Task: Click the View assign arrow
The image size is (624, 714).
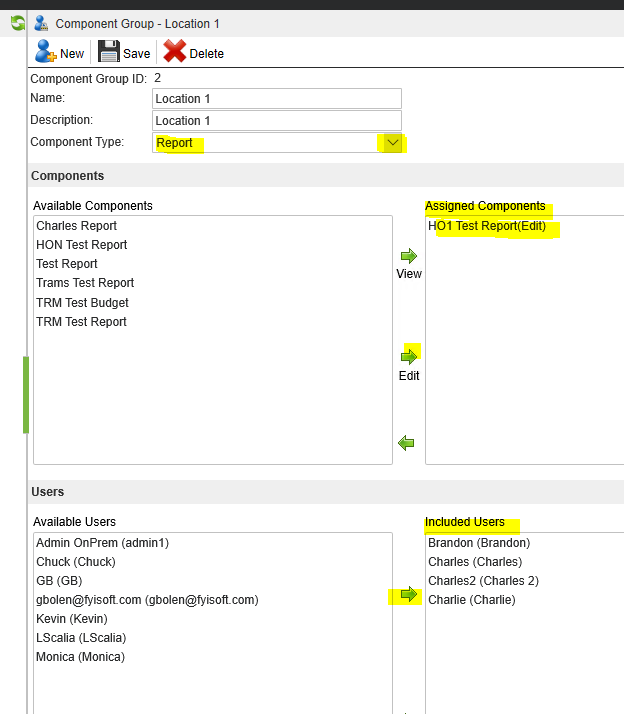Action: [x=409, y=256]
